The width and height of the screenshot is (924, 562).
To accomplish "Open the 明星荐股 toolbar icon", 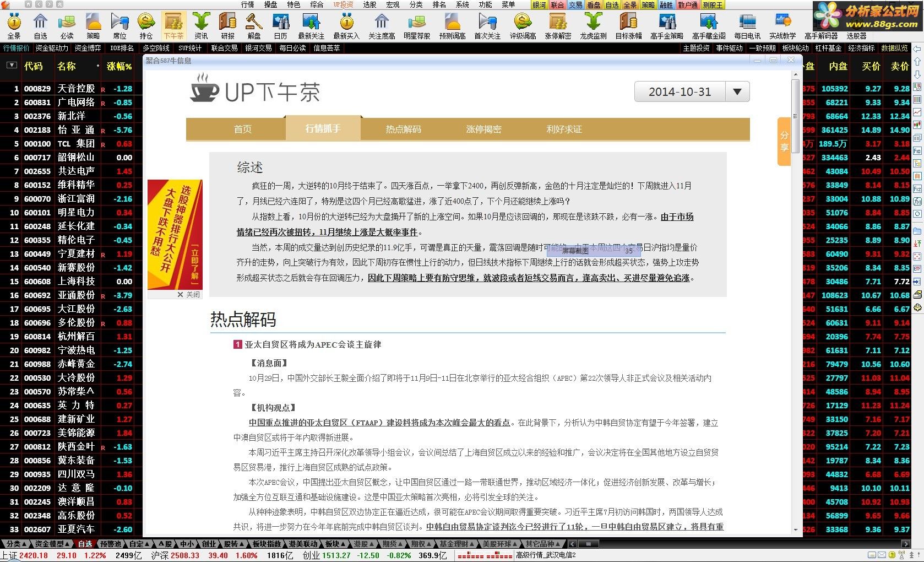I will click(417, 26).
